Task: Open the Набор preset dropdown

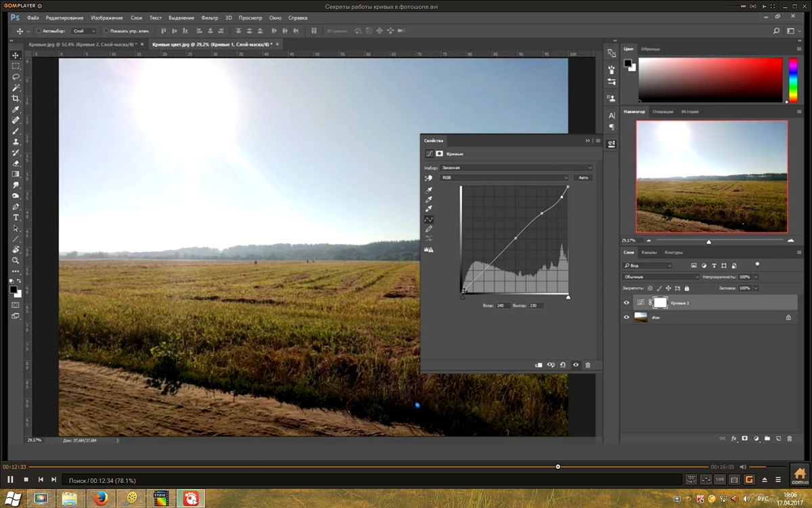Action: point(516,167)
